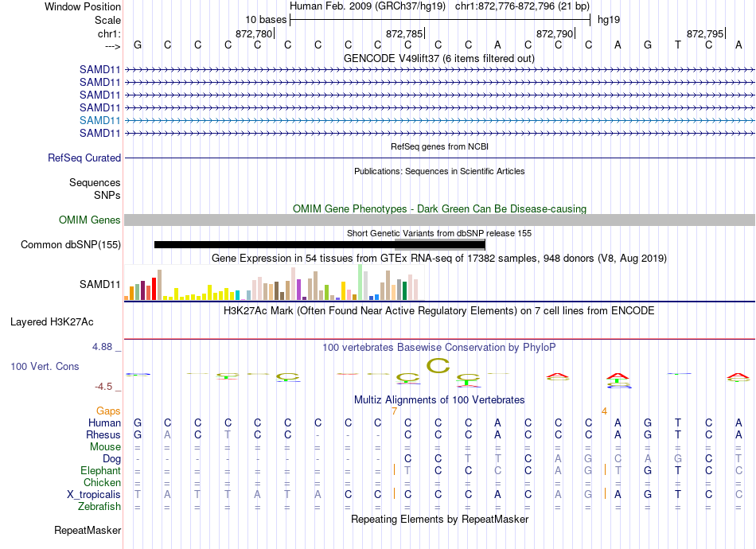Image resolution: width=756 pixels, height=549 pixels.
Task: Click the Sequences subtrack label
Action: pyautogui.click(x=95, y=182)
